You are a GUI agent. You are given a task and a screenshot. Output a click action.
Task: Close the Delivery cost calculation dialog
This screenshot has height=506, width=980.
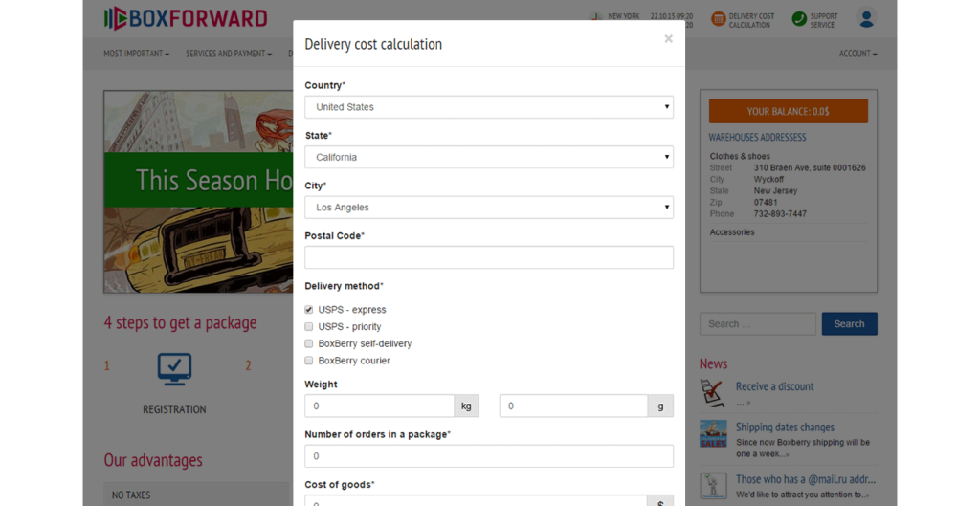click(668, 38)
